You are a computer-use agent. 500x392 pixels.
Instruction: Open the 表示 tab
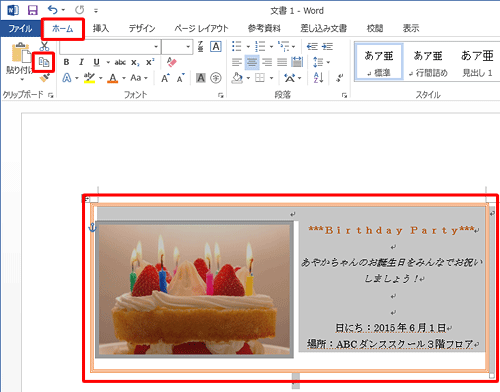click(x=411, y=28)
